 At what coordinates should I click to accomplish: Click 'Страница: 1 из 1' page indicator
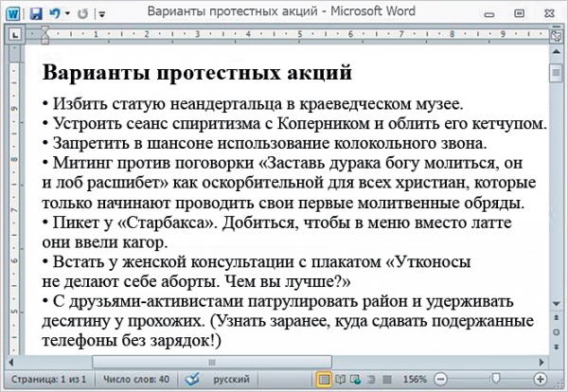(49, 379)
